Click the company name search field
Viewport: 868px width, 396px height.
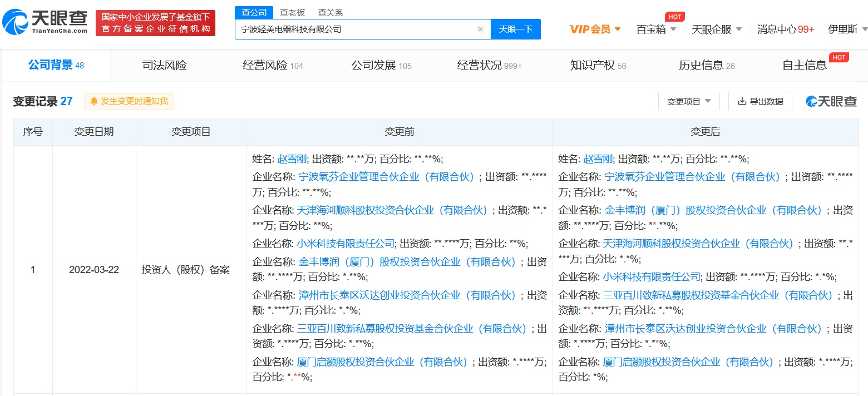pos(356,29)
